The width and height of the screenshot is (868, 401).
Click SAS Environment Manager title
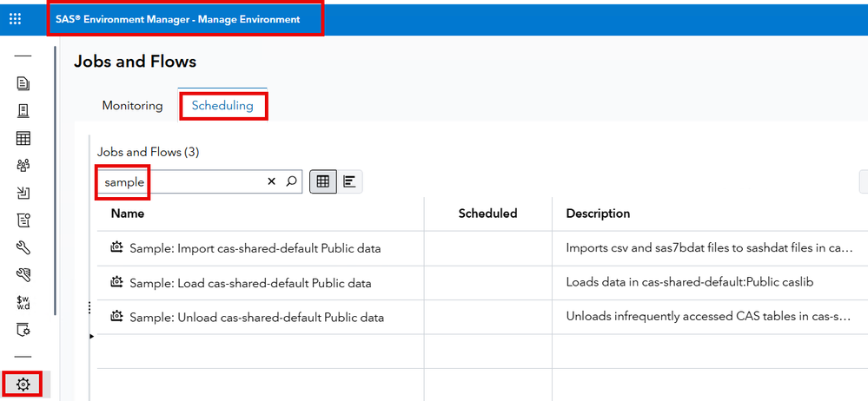(178, 19)
